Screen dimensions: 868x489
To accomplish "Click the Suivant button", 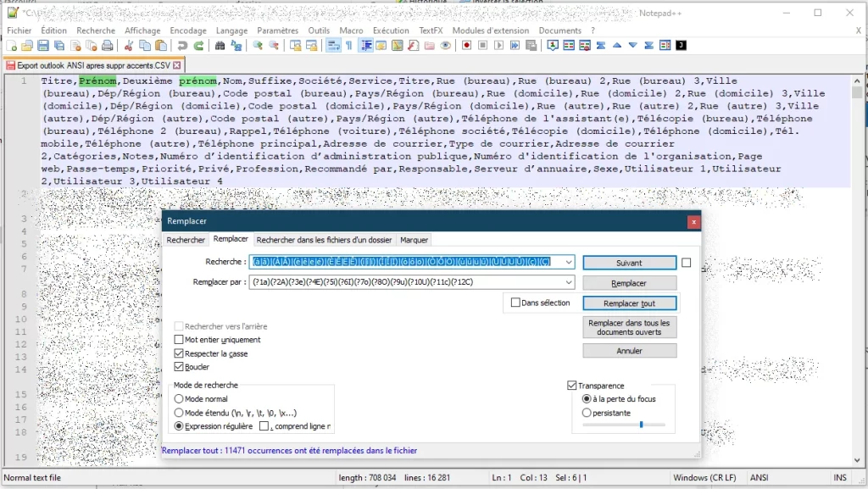I will pos(630,263).
